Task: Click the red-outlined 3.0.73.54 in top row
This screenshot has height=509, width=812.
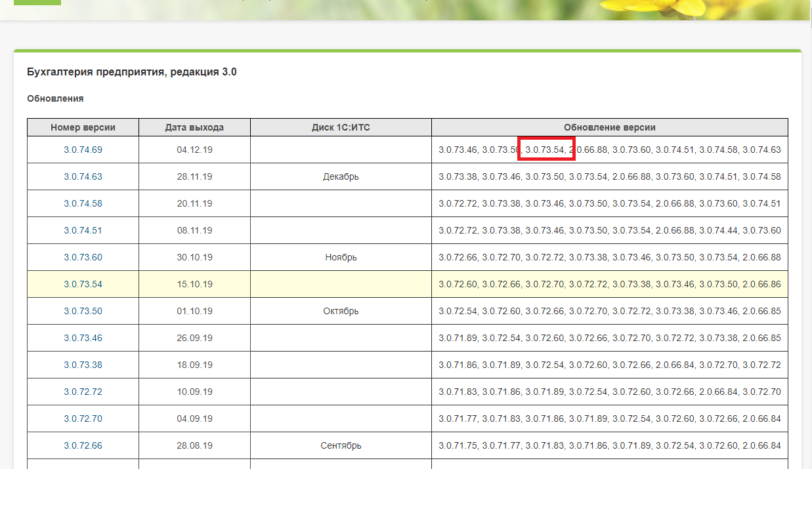Action: pyautogui.click(x=545, y=150)
